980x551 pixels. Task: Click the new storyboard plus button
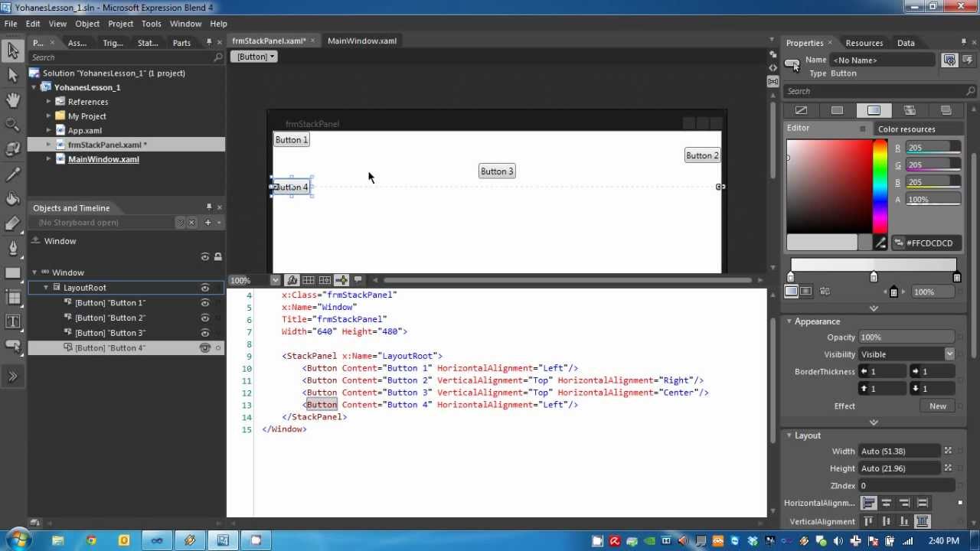click(x=207, y=223)
